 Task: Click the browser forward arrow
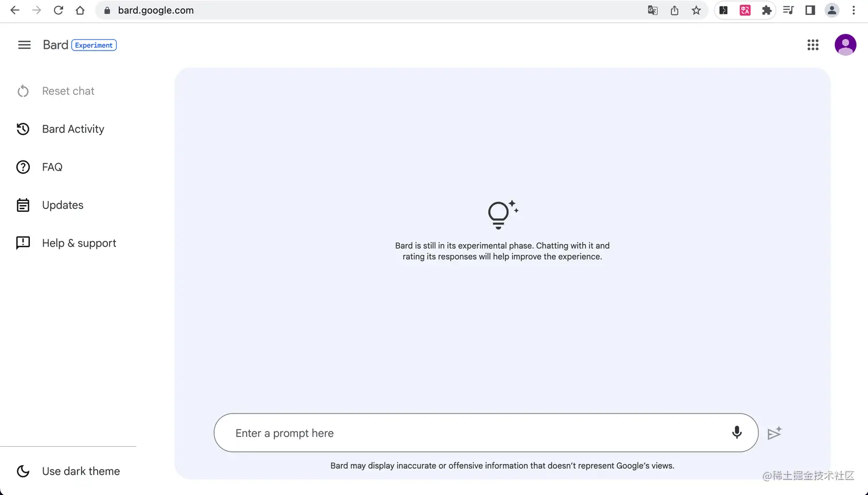tap(37, 10)
